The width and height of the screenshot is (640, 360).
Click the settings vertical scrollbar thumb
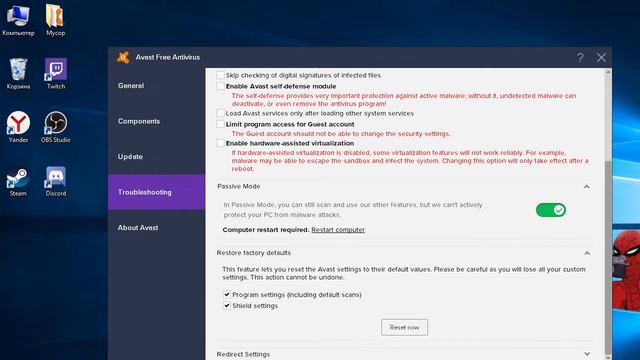(x=608, y=257)
